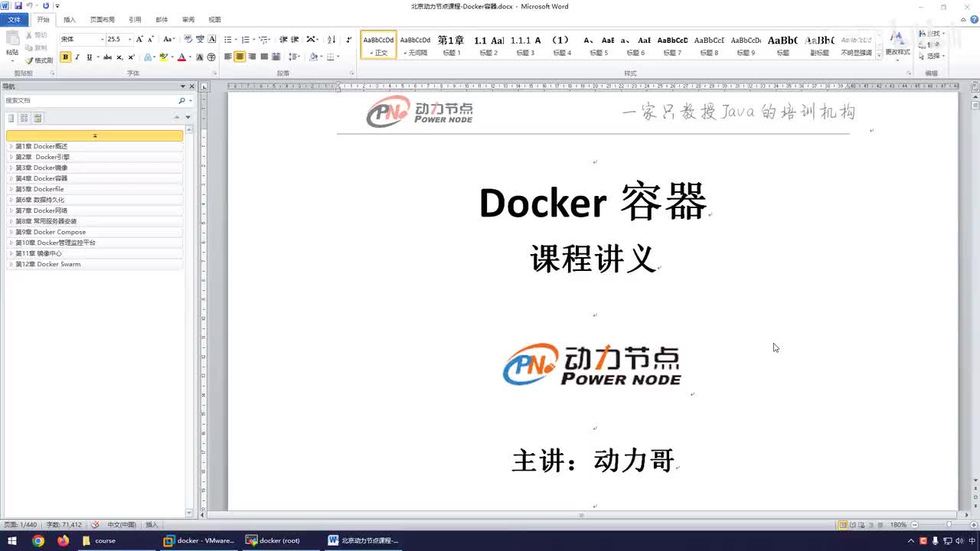Apply the red font color A
The width and height of the screenshot is (980, 551).
(x=181, y=57)
